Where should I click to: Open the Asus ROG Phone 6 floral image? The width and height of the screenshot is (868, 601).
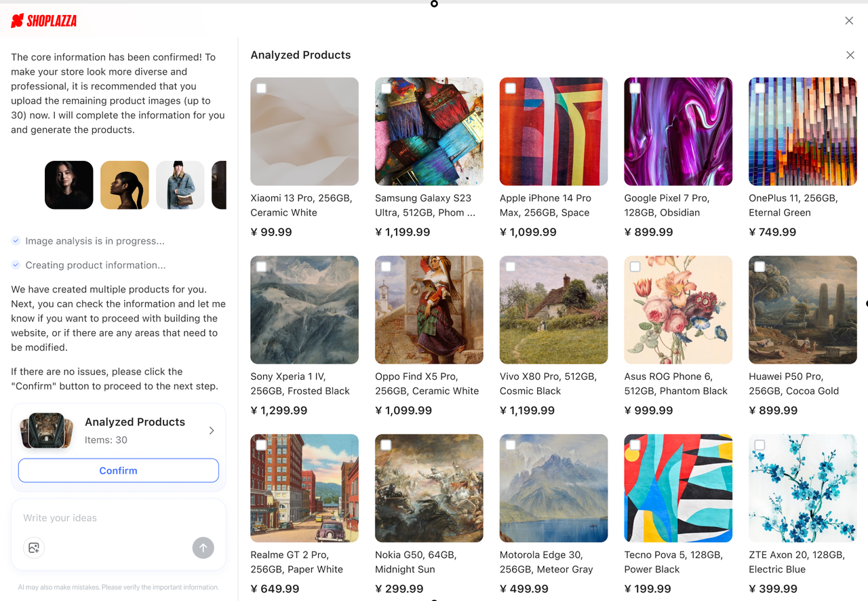678,310
